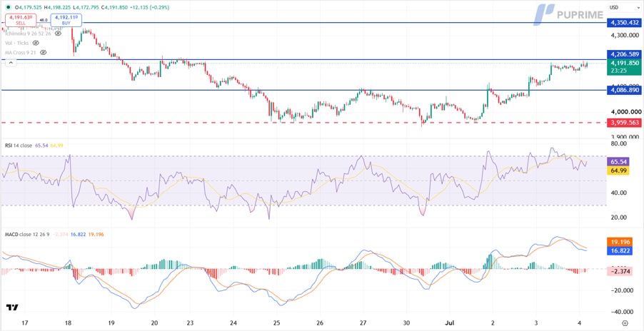This screenshot has width=644, height=331.
Task: Click date 30 on the time axis
Action: click(x=407, y=323)
